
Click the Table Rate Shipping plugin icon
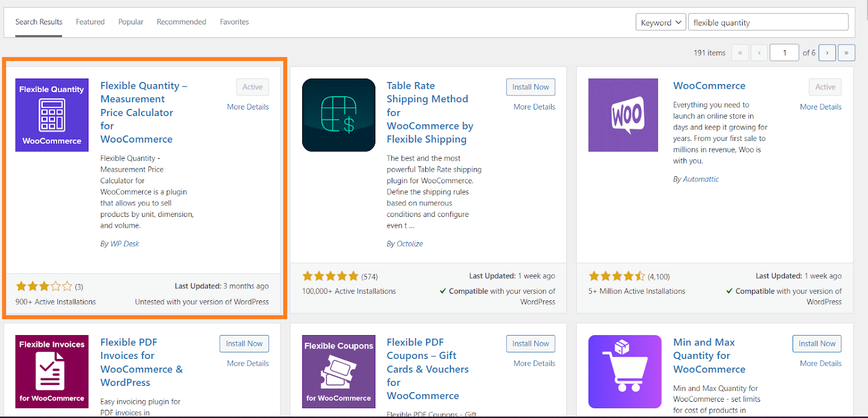click(x=339, y=115)
